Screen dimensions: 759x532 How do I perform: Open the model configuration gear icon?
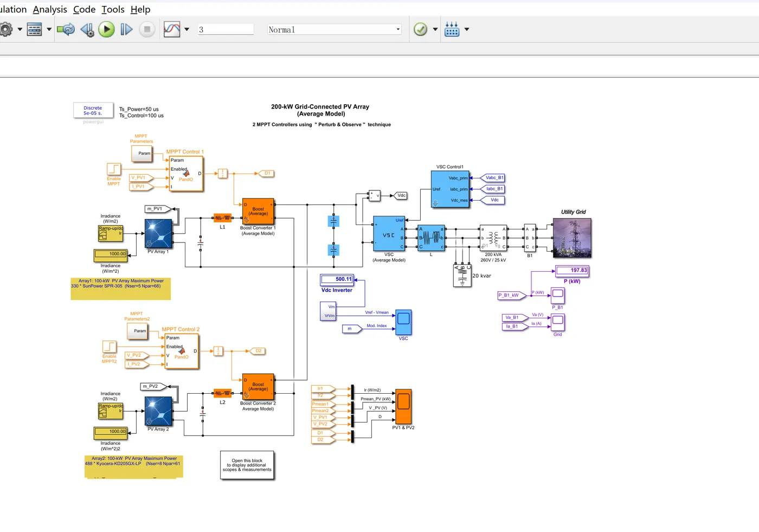click(5, 29)
